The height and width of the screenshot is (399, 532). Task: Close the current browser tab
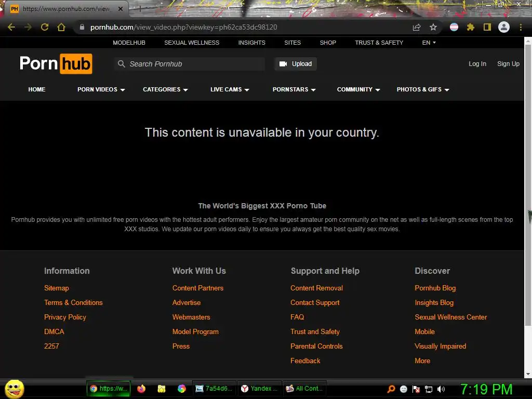click(121, 9)
